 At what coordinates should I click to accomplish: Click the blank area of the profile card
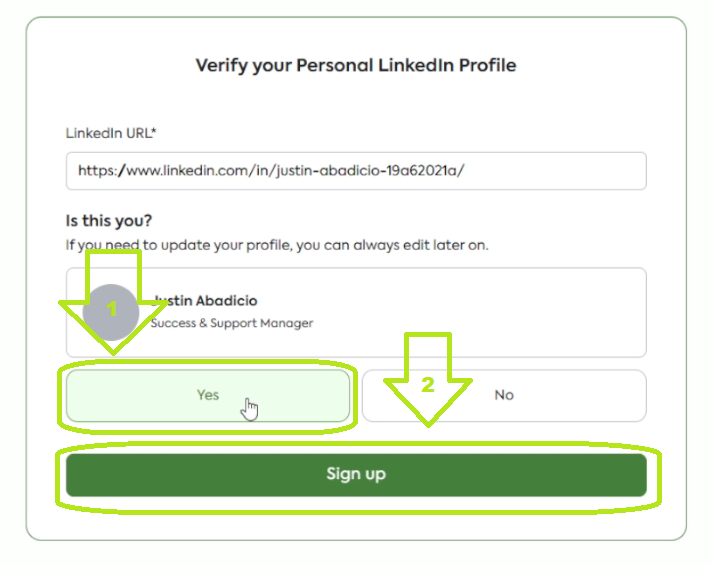[x=480, y=312]
